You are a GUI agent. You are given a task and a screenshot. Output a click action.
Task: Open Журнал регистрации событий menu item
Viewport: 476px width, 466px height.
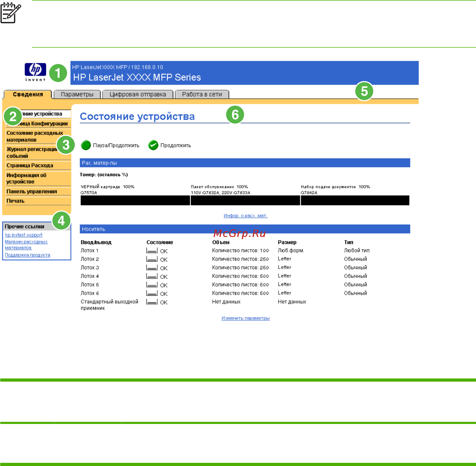pyautogui.click(x=38, y=153)
